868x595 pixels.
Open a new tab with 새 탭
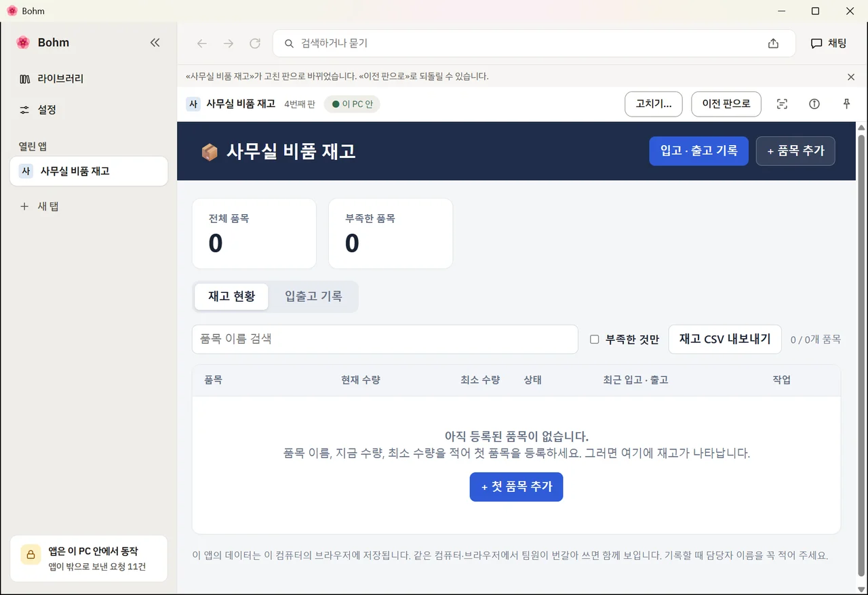pos(89,206)
